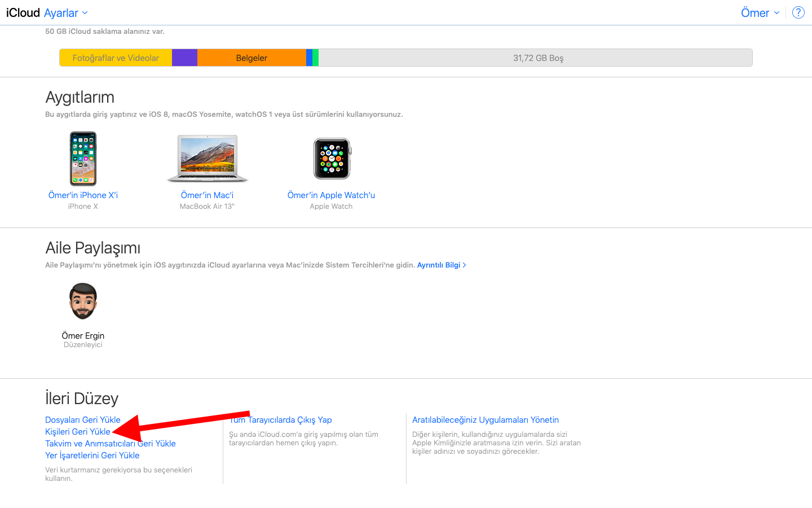Click the orange Belgeler storage segment
812x508 pixels.
tap(251, 58)
